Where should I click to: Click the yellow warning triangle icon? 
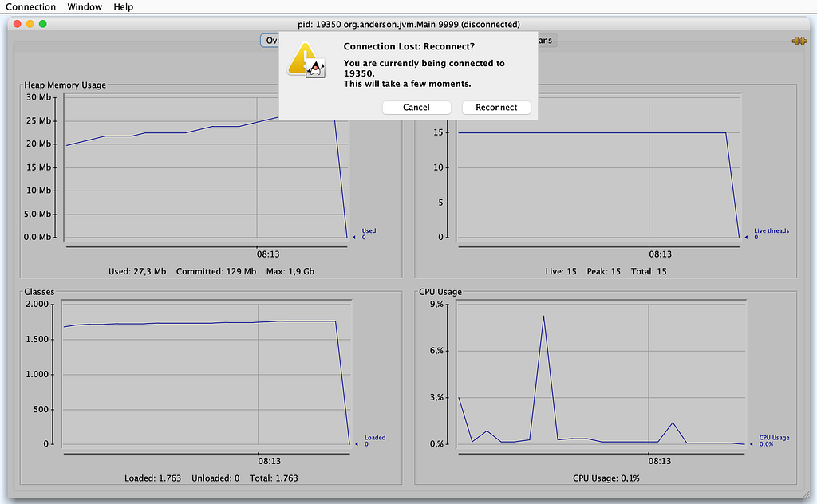pos(302,57)
